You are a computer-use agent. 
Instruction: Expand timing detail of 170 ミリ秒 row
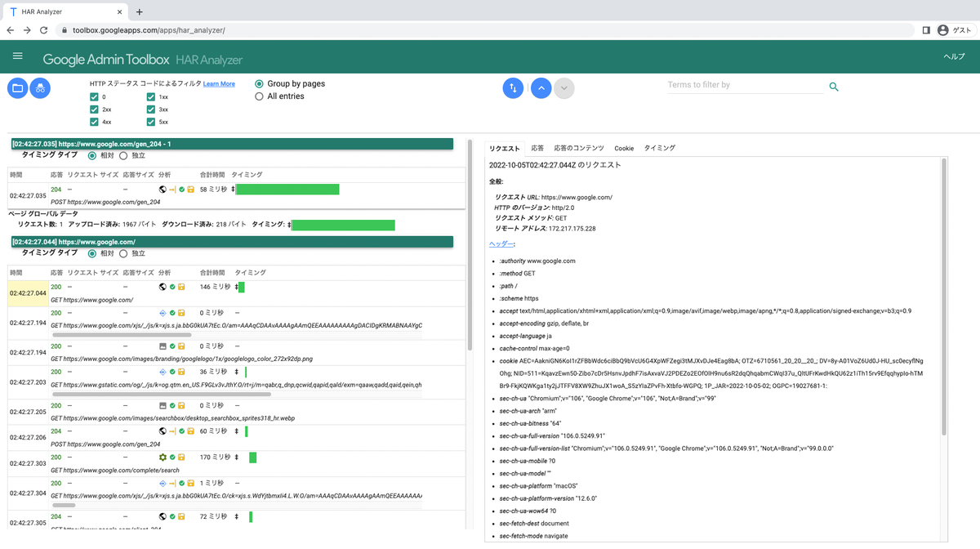[x=237, y=457]
